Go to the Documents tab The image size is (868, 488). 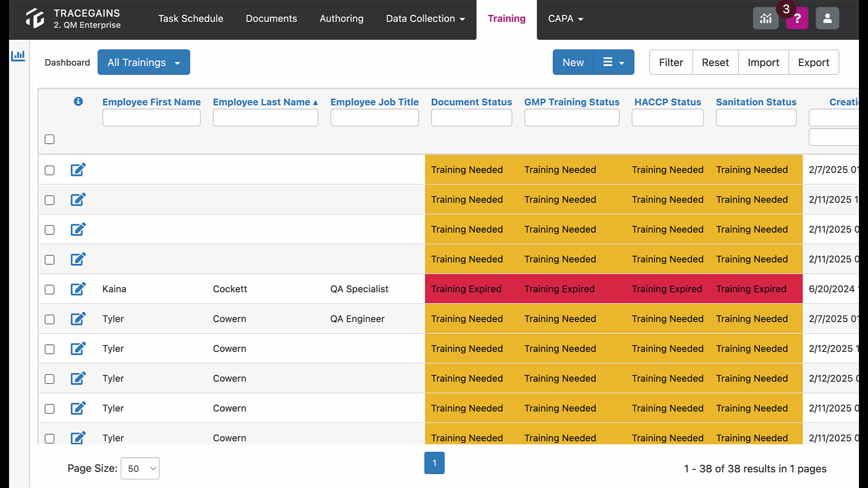[x=271, y=19]
